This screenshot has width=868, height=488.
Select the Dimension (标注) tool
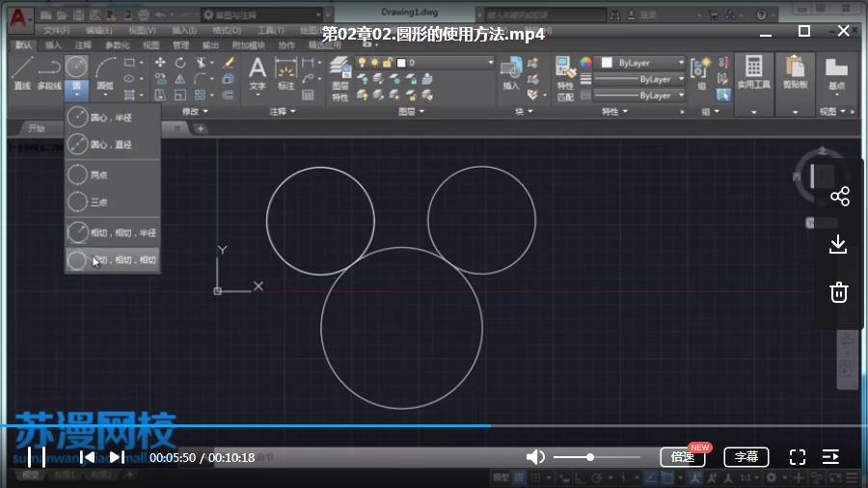tap(285, 73)
